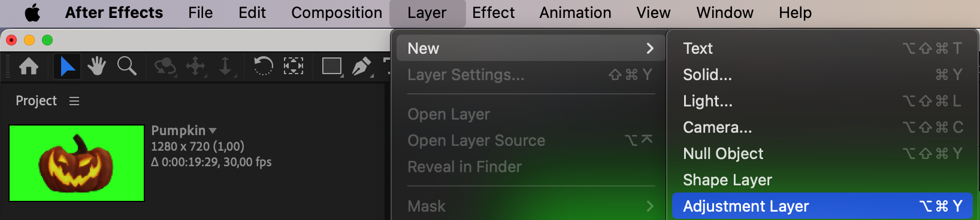Select the Pan Behind anchor point tool
Image resolution: width=980 pixels, height=220 pixels.
(x=293, y=66)
